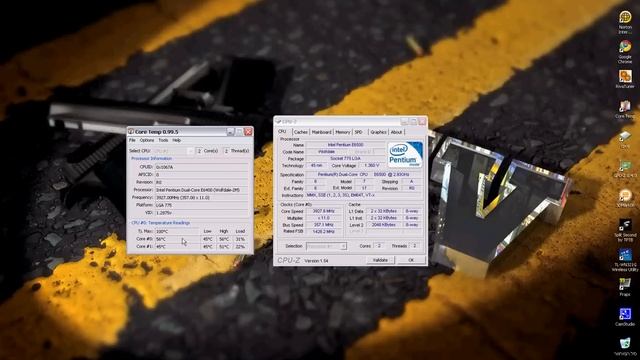
Task: Open the File menu in Core Temp
Action: click(132, 140)
